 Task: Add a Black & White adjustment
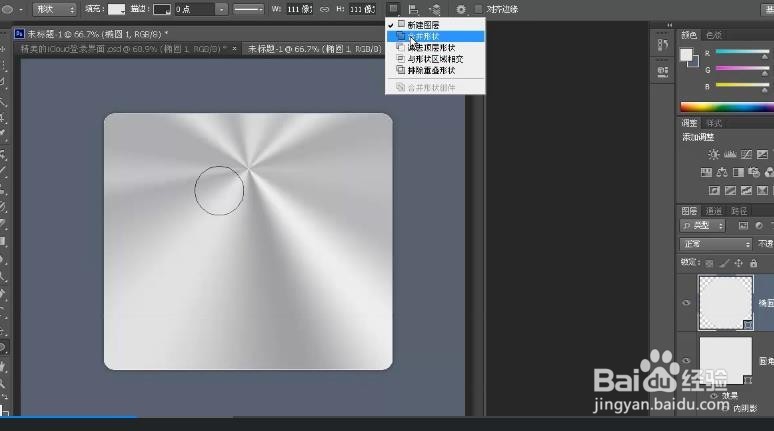[x=738, y=172]
